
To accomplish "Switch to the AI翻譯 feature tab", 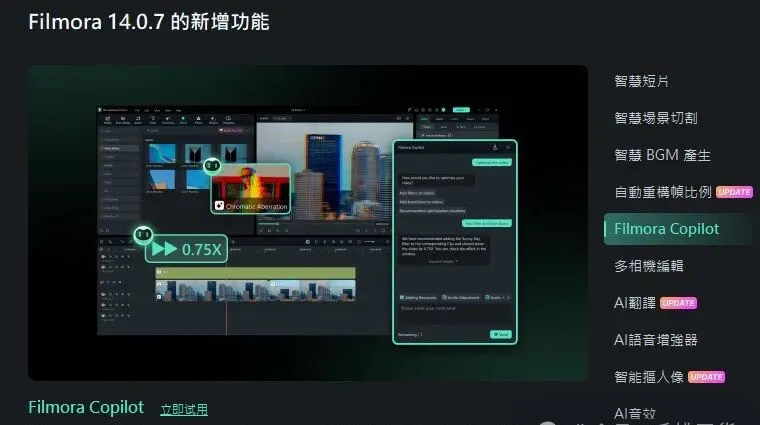I will [x=634, y=303].
